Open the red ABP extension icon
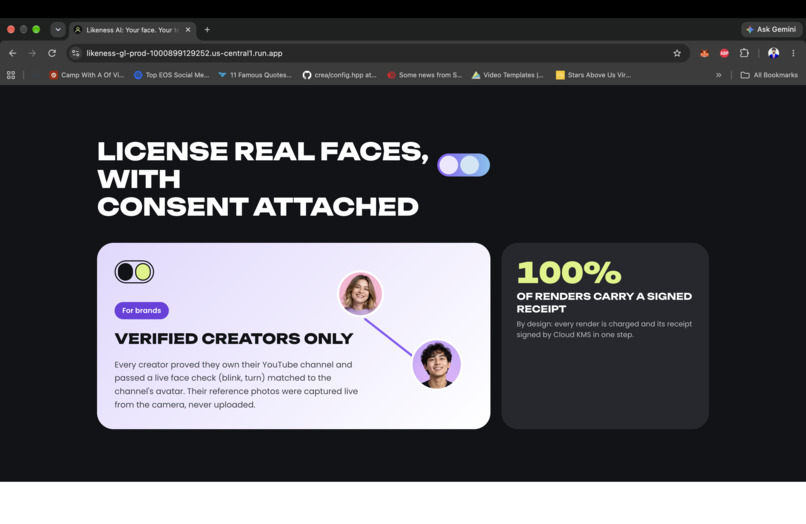The width and height of the screenshot is (806, 524). (724, 53)
